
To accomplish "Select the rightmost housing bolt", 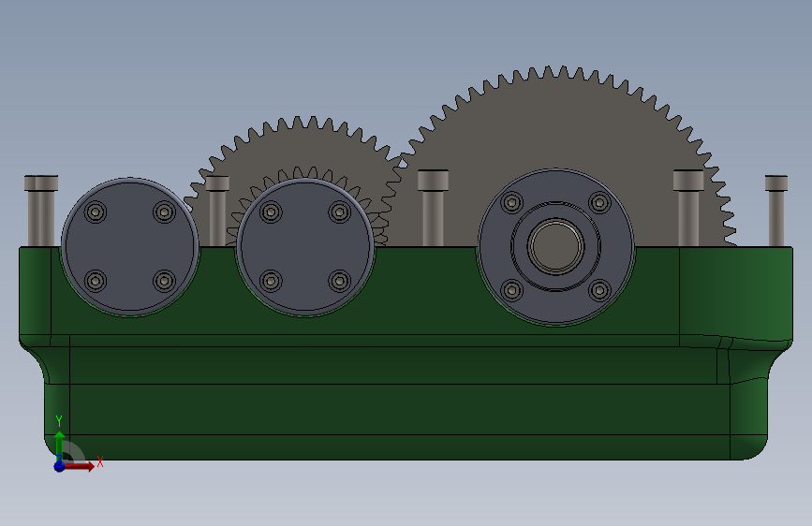I will coord(776,211).
